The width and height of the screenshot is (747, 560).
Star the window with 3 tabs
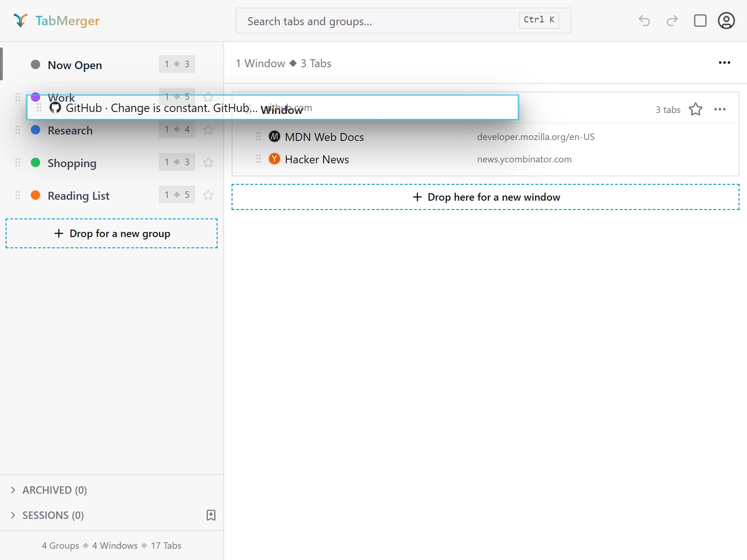[696, 109]
